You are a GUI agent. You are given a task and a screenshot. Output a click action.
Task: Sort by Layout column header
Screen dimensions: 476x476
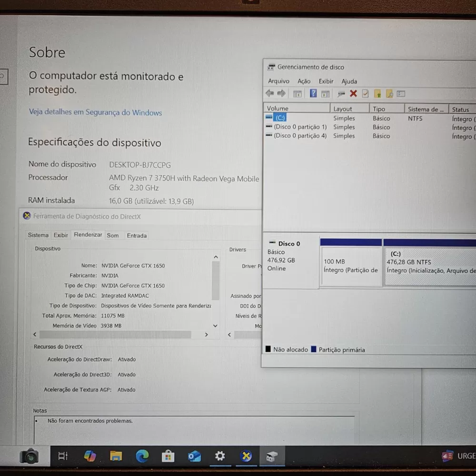[x=350, y=109]
